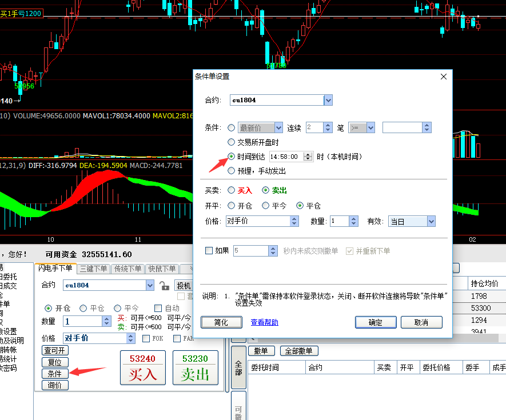Screen dimensions: 506x420
Task: Open the 有效 当日 dropdown
Action: click(431, 221)
